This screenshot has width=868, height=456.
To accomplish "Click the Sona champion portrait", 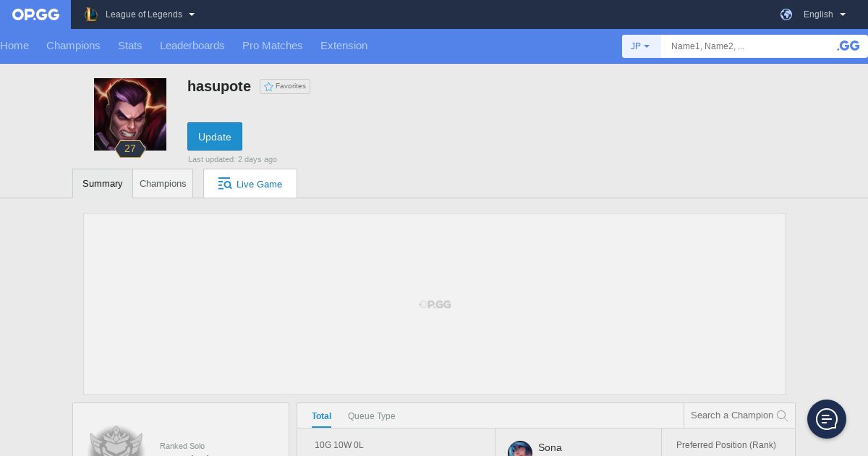I will point(520,449).
